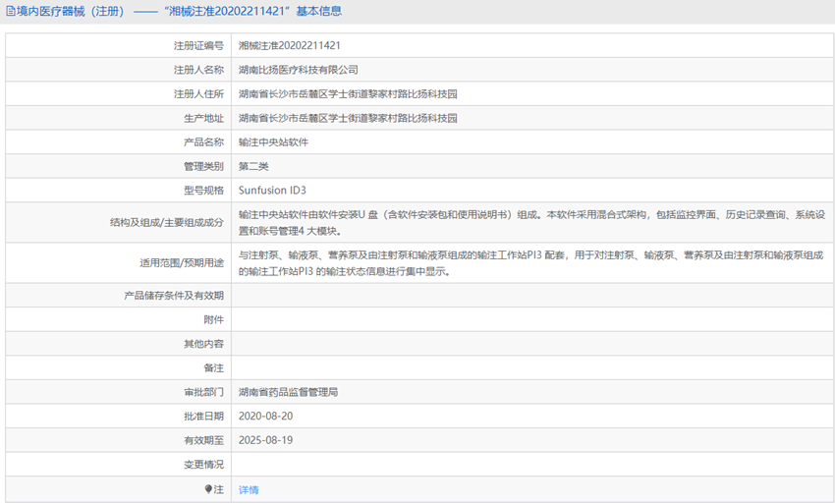Click the 有效期至 label
The height and width of the screenshot is (504, 835).
pyautogui.click(x=204, y=440)
